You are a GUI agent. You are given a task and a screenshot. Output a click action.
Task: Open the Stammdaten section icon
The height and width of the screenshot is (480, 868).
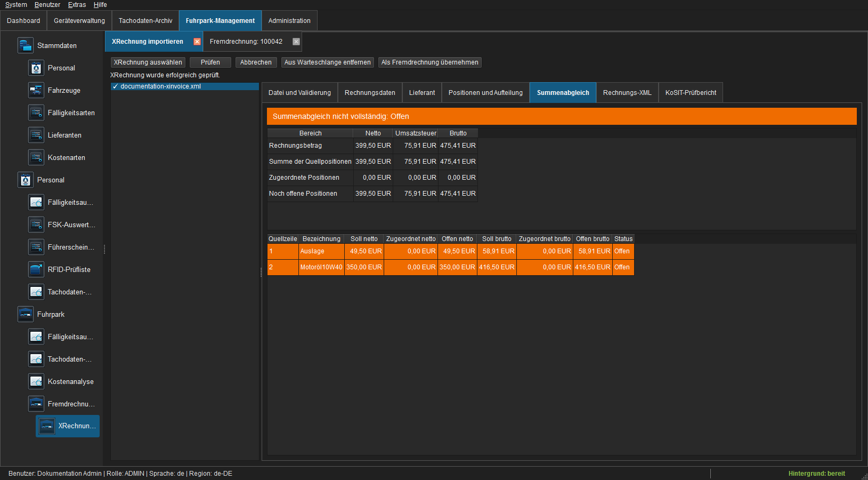(26, 45)
